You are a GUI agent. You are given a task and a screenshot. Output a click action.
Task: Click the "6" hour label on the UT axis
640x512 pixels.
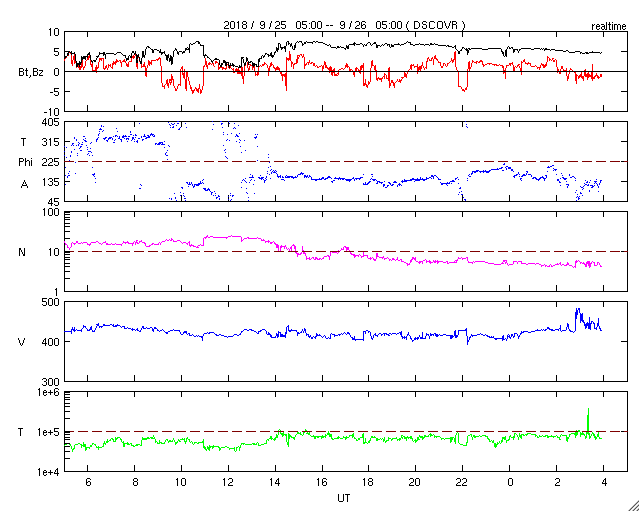click(88, 482)
